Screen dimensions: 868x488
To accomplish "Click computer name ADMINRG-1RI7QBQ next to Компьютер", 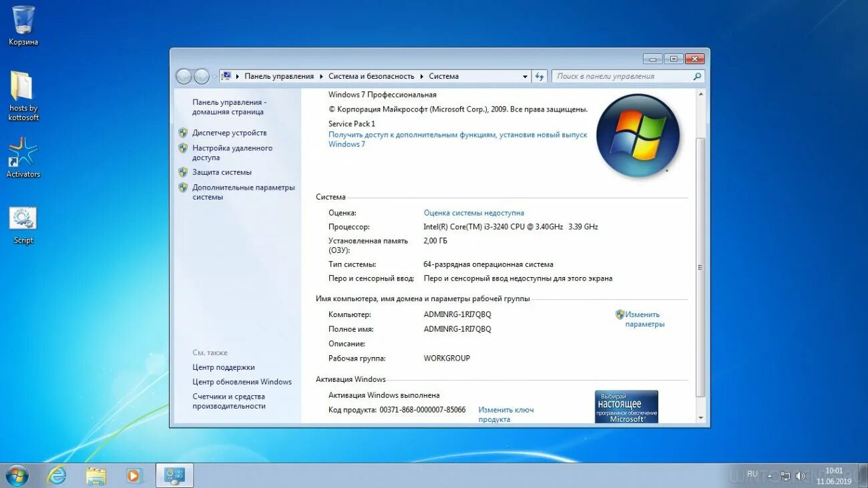I will 457,314.
